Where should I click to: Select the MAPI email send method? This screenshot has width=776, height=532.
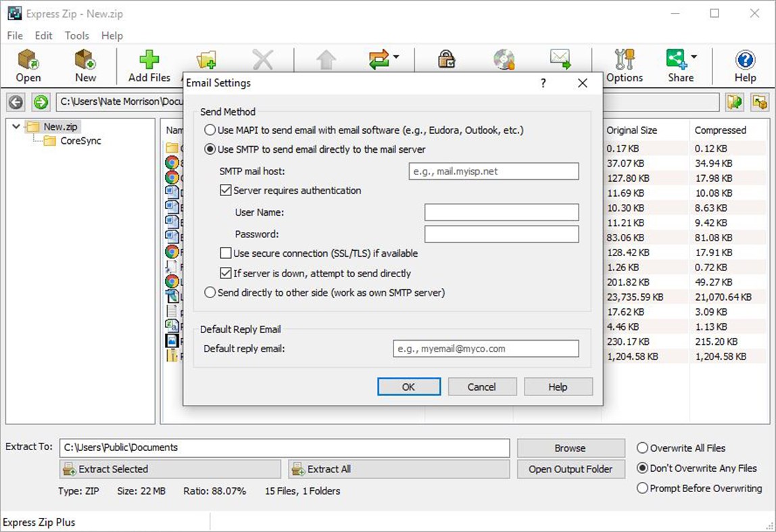tap(210, 130)
